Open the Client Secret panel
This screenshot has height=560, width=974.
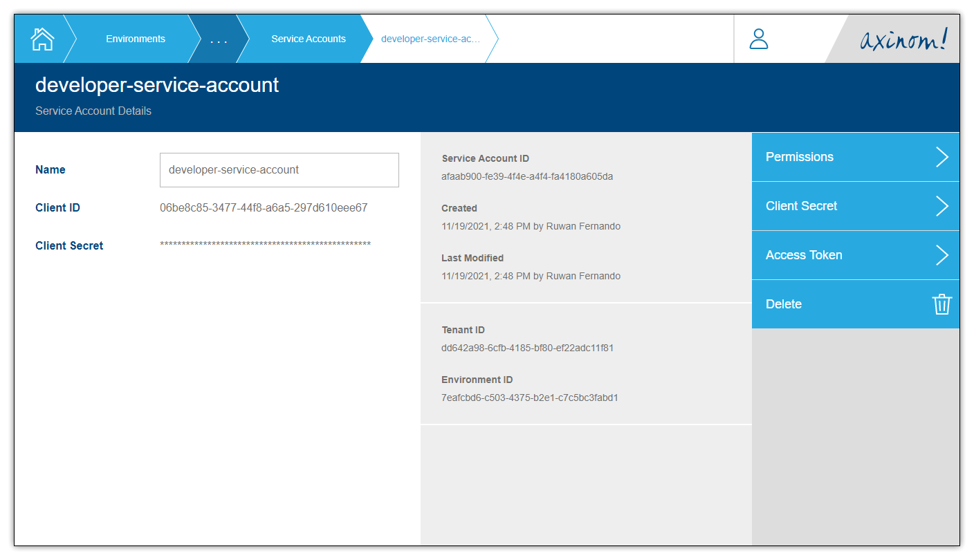point(830,206)
